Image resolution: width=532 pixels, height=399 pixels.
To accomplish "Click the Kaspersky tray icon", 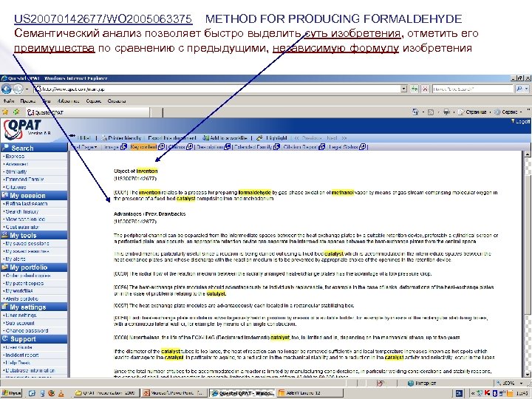I will [x=487, y=393].
